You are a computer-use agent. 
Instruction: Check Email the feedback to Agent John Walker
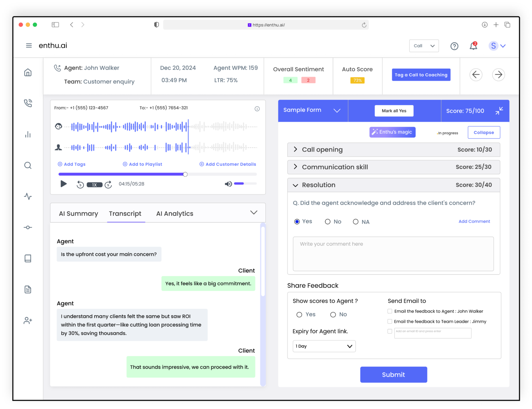(x=390, y=311)
